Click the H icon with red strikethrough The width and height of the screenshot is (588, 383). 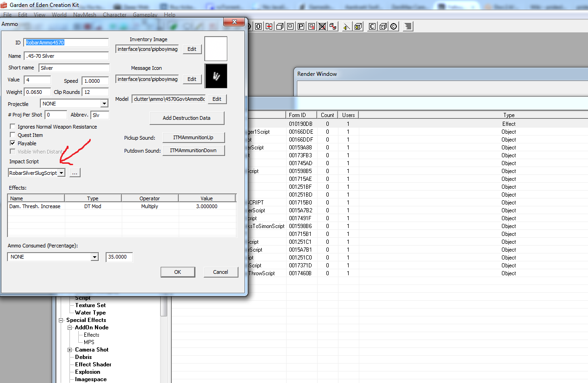(x=269, y=26)
